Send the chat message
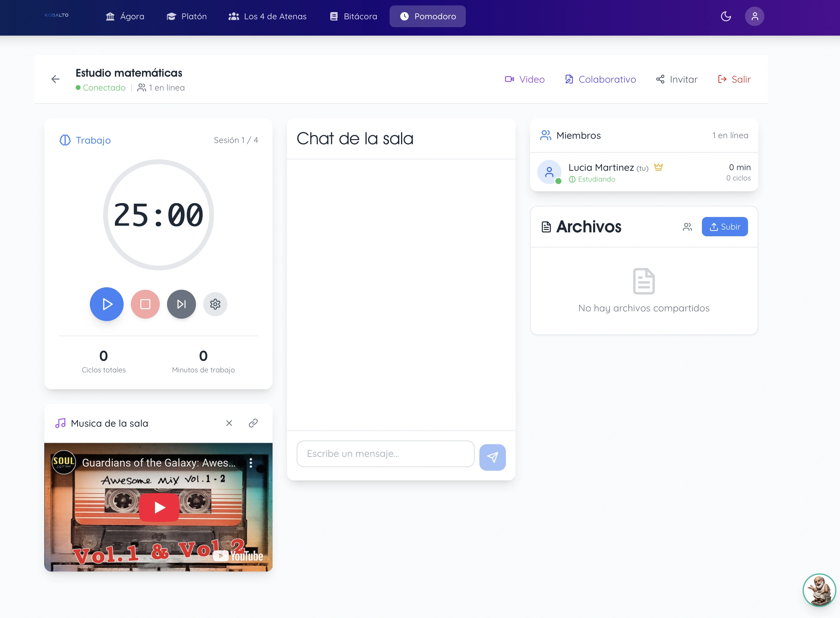The height and width of the screenshot is (618, 840). click(492, 457)
